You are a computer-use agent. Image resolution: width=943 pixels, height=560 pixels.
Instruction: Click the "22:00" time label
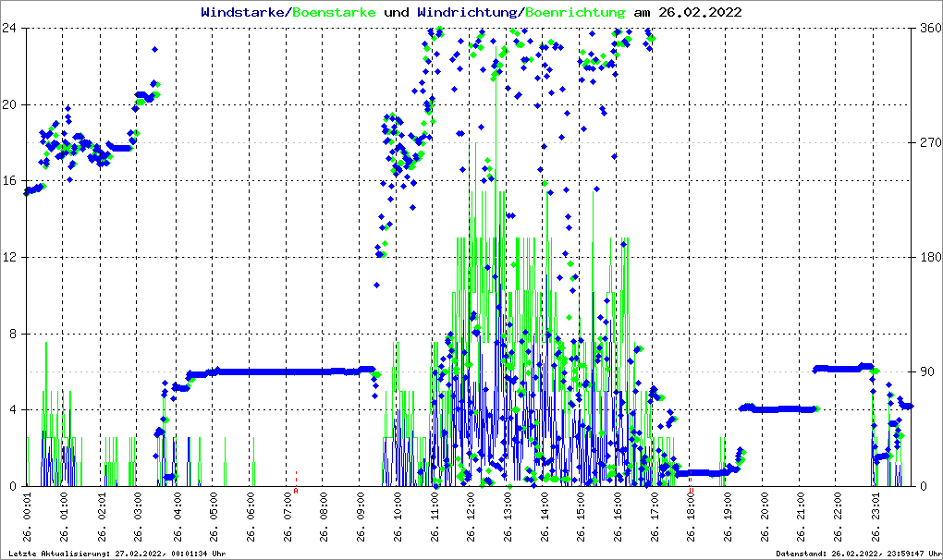838,507
